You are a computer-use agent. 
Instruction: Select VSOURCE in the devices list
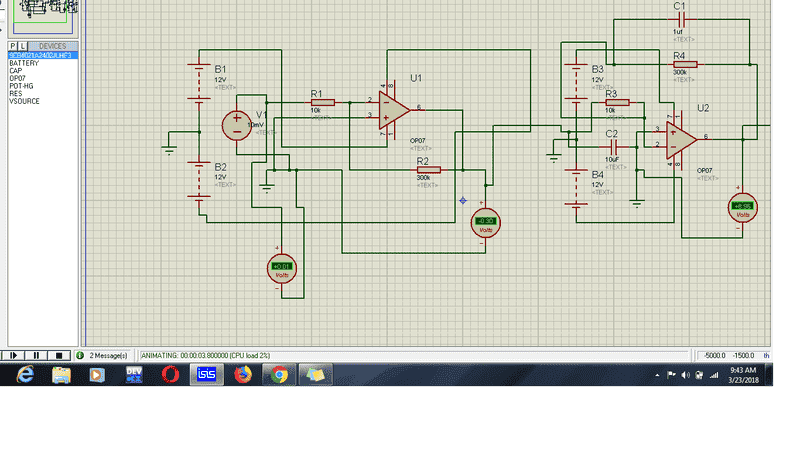click(x=24, y=101)
